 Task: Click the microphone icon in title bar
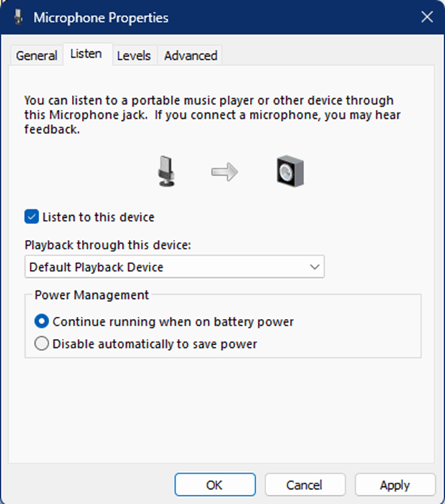pyautogui.click(x=19, y=17)
